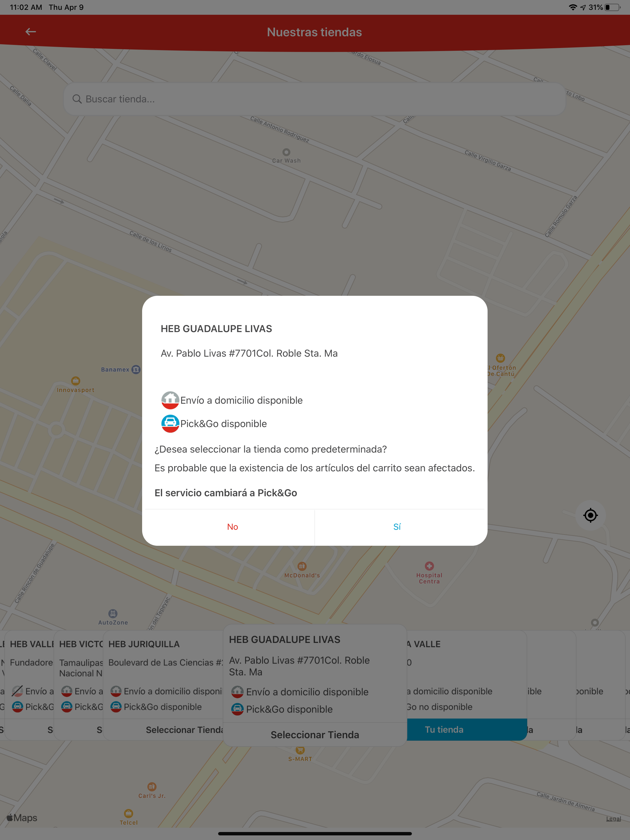The height and width of the screenshot is (840, 630).
Task: Tap the Carl's Jr. map marker
Action: click(152, 787)
